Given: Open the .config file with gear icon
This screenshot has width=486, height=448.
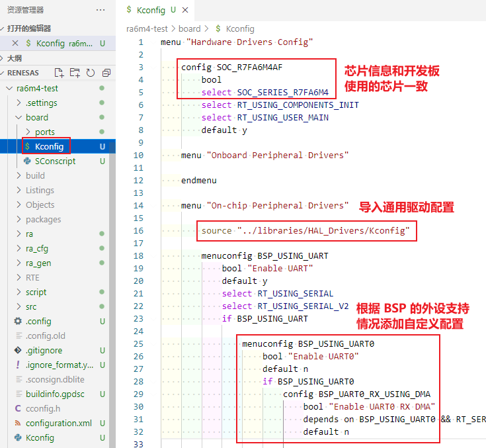Looking at the screenshot, I should (38, 321).
